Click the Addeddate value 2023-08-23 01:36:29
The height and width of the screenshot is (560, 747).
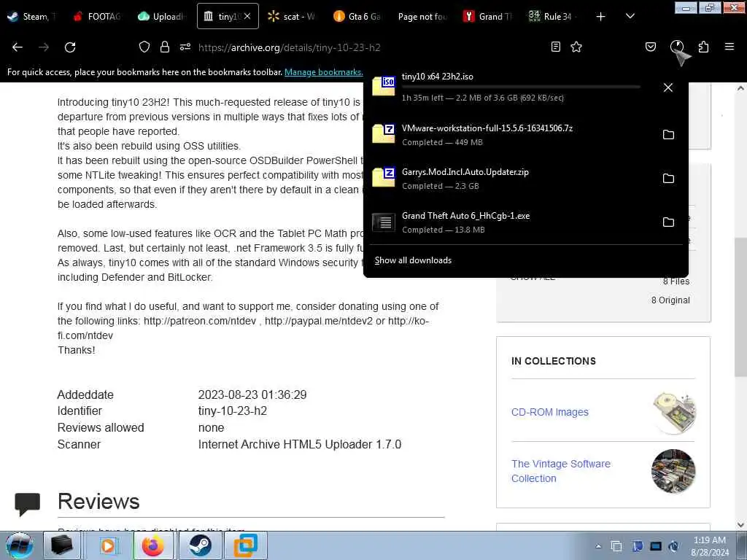(252, 394)
